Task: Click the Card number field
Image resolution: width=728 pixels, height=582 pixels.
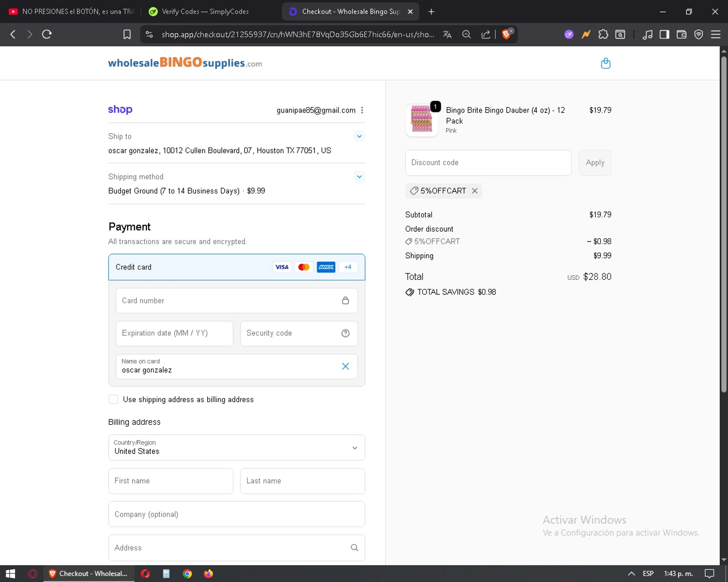Action: (x=237, y=301)
